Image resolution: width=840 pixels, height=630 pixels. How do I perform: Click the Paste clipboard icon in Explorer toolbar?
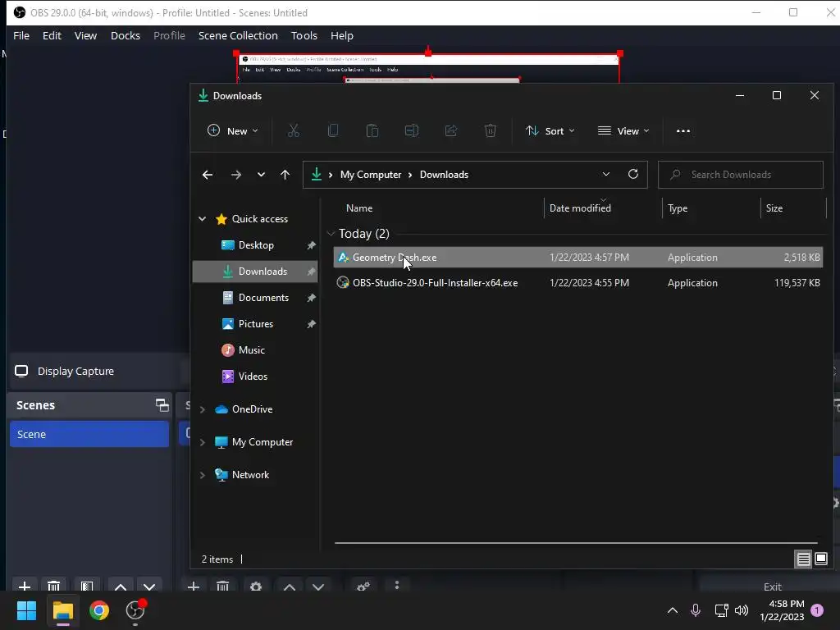point(372,130)
